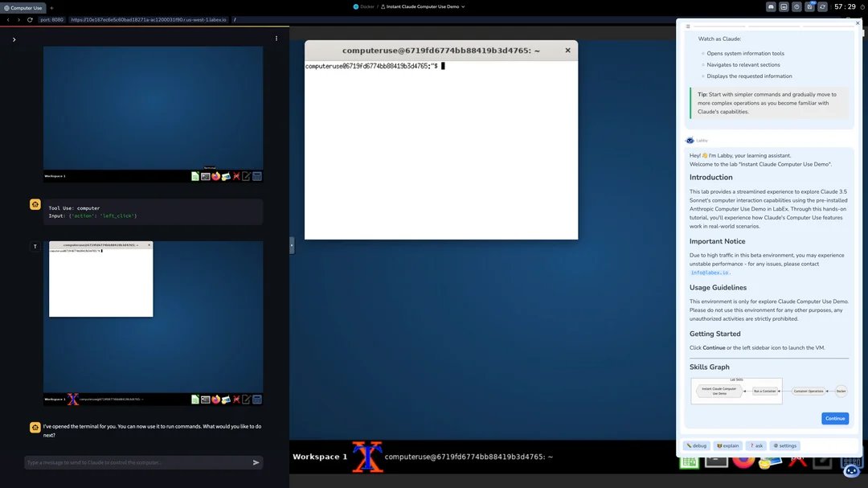Click the power icon in top bar
868x488 pixels.
[x=796, y=6]
